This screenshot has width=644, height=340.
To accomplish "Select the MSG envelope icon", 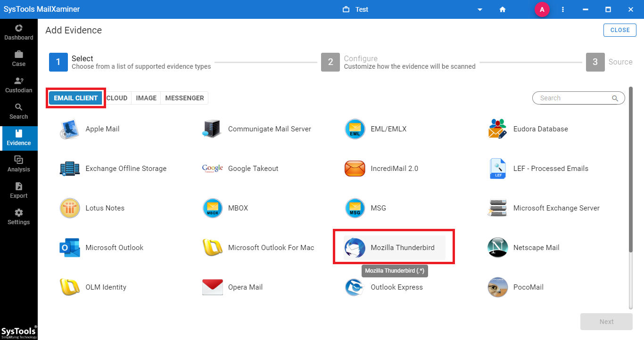I will [355, 208].
